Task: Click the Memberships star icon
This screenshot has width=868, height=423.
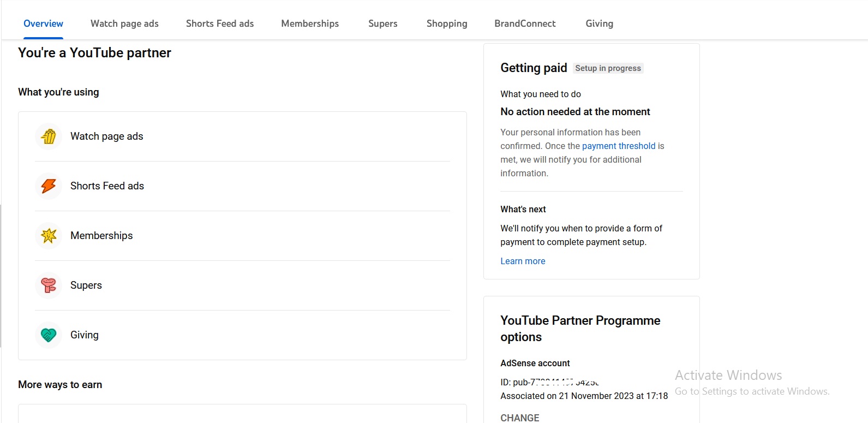Action: coord(49,236)
